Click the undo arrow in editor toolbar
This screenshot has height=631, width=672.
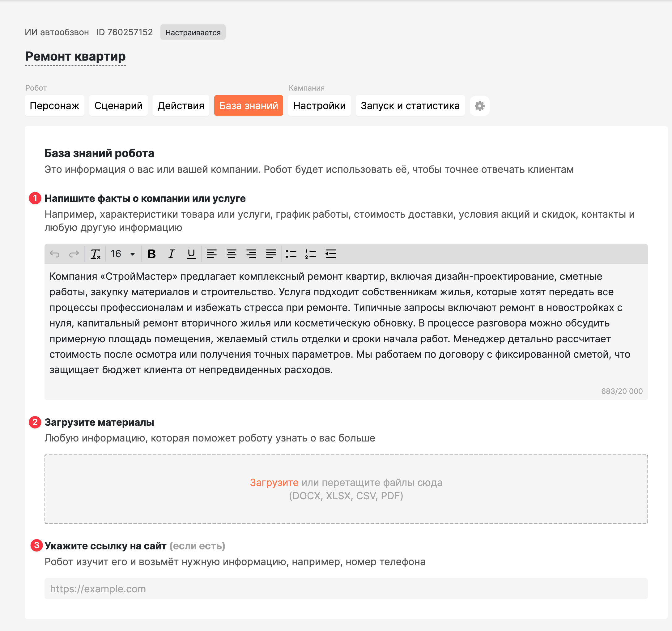pos(54,254)
